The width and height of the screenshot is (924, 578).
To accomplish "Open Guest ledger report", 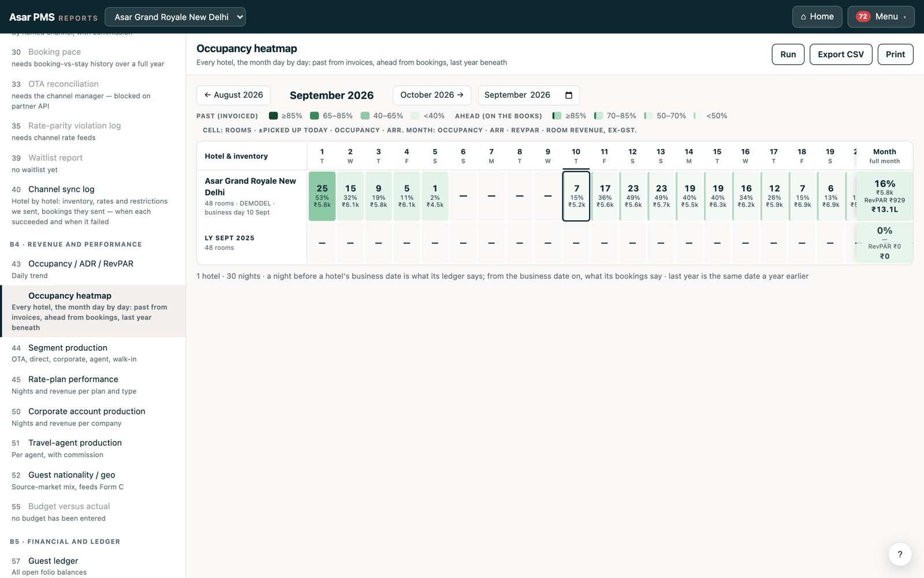I will pyautogui.click(x=92, y=566).
